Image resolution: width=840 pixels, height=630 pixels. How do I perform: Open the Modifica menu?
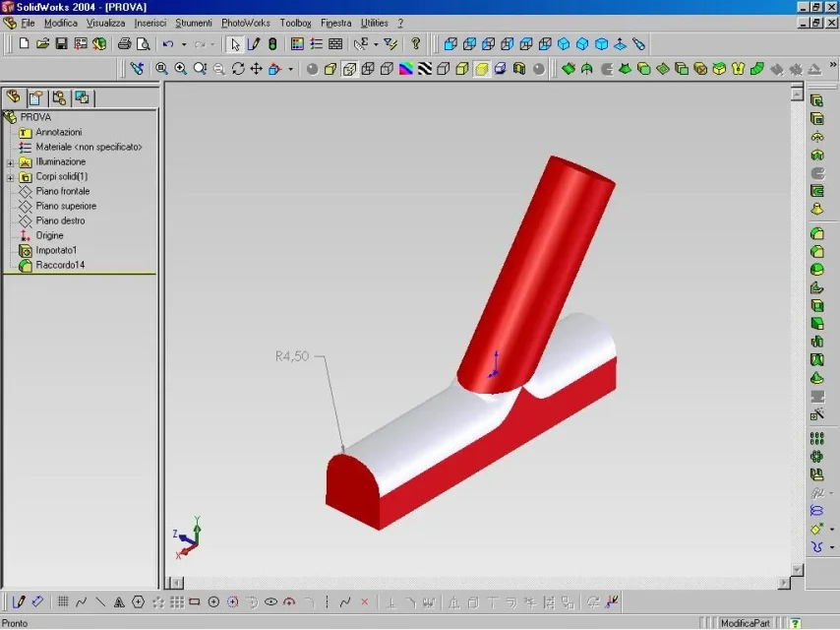(x=61, y=23)
